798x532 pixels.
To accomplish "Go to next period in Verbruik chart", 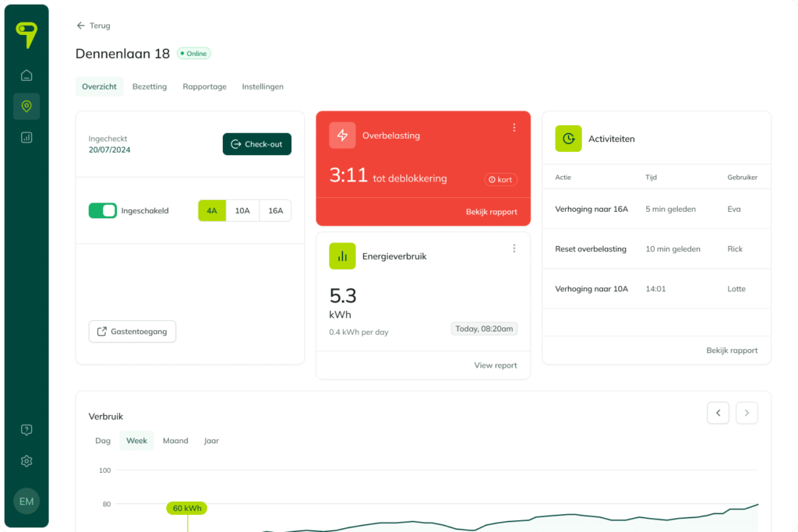I will point(747,413).
